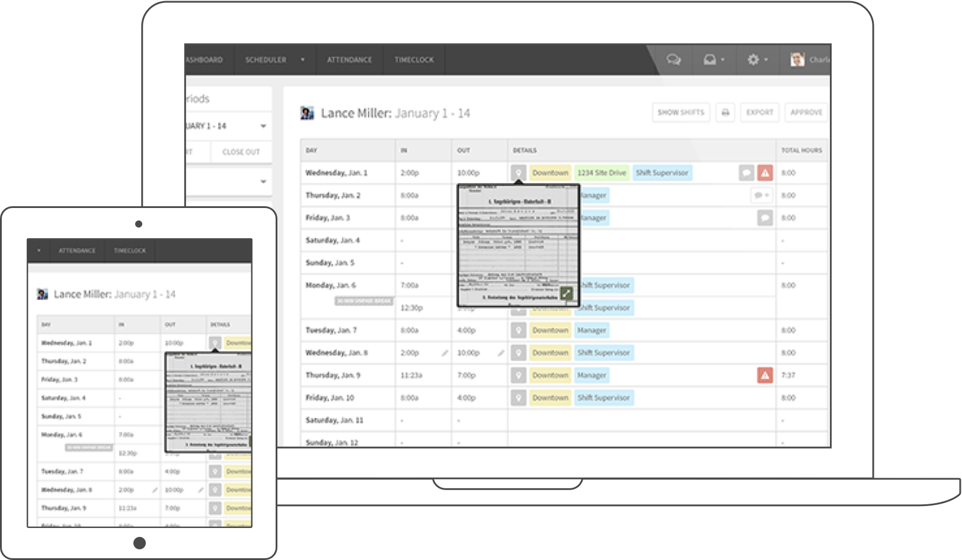Click laptop location pin in Friday, Jan. 10 row
The width and height of the screenshot is (962, 560).
(519, 398)
